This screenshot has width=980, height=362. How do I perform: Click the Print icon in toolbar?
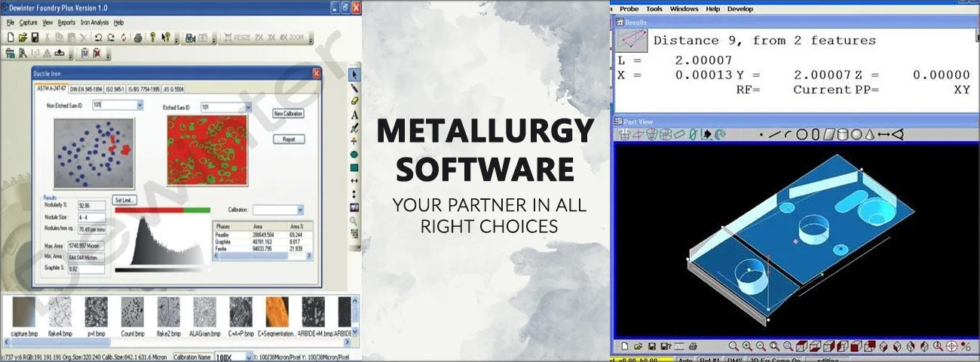138,37
